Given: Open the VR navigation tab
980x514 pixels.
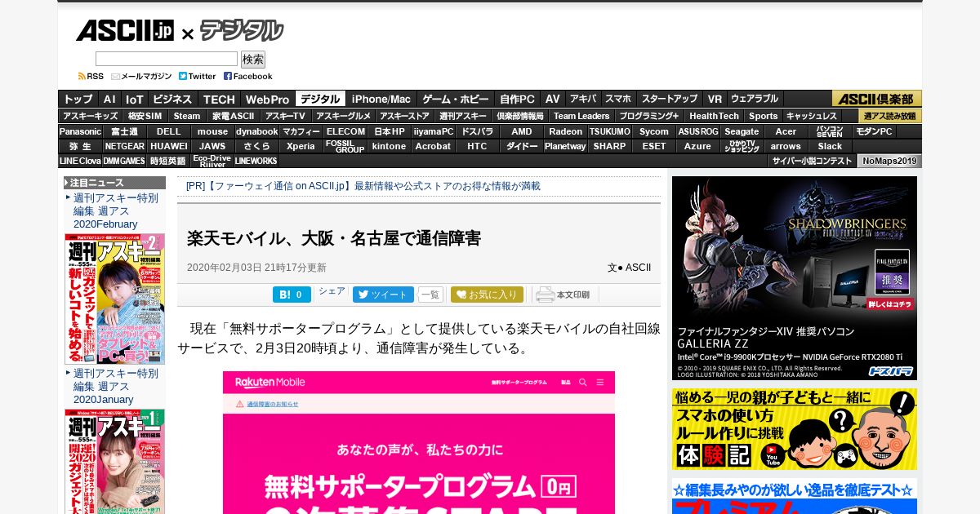Looking at the screenshot, I should tap(715, 99).
